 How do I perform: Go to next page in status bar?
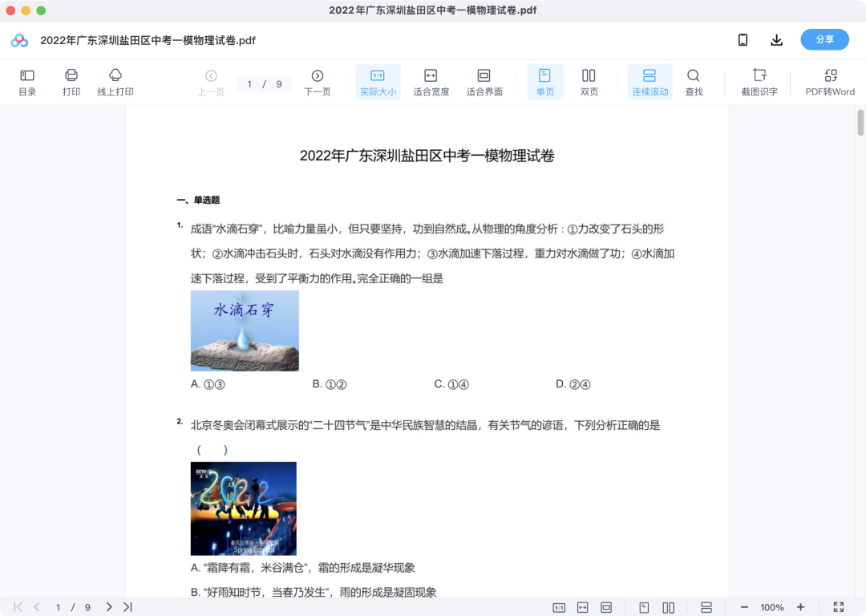pos(109,607)
